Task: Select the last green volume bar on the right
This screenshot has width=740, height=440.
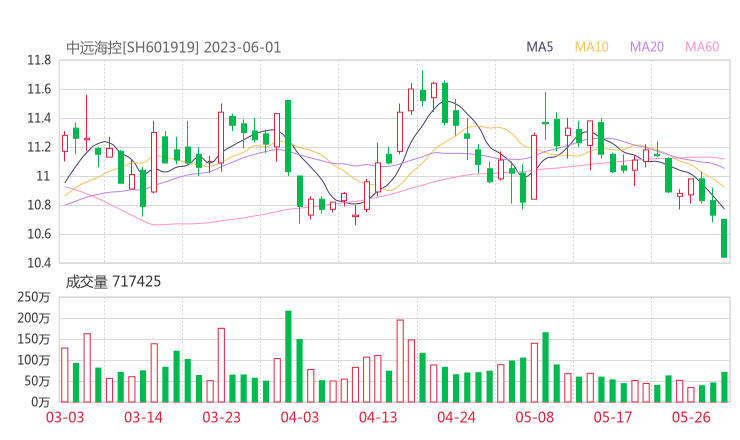Action: 724,387
